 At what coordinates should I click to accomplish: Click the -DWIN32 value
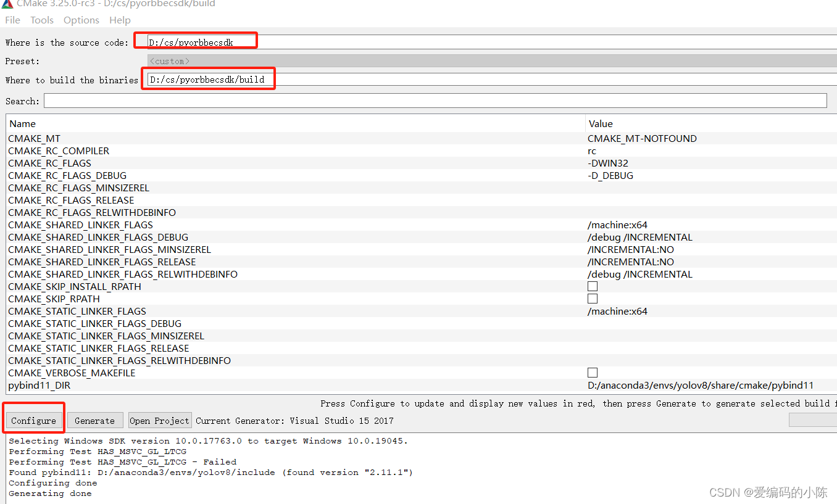(608, 163)
